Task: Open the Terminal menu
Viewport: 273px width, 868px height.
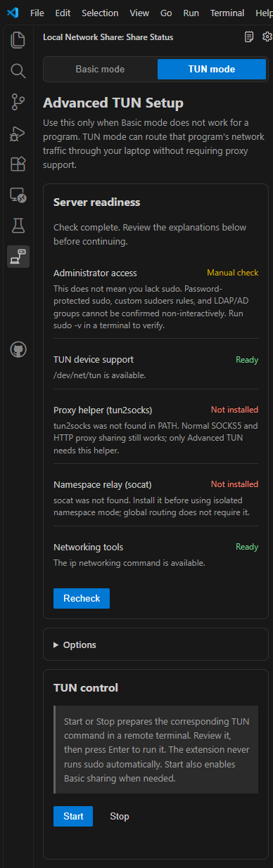Action: point(227,13)
